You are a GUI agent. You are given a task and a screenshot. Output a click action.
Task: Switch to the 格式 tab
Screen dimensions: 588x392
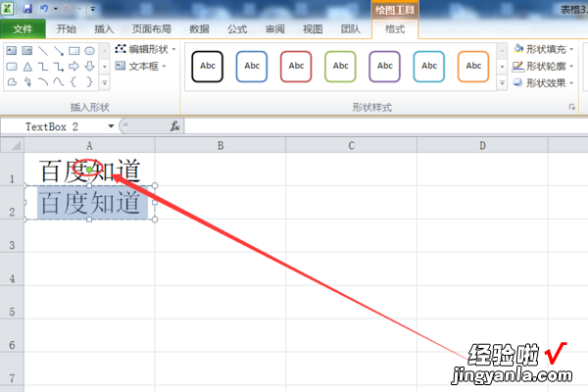tap(395, 28)
